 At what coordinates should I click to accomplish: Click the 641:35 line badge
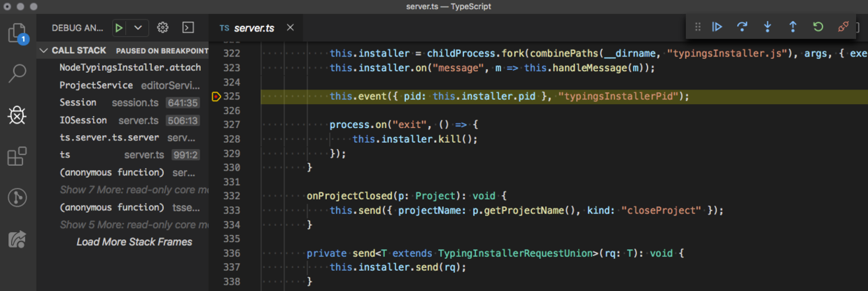(183, 103)
